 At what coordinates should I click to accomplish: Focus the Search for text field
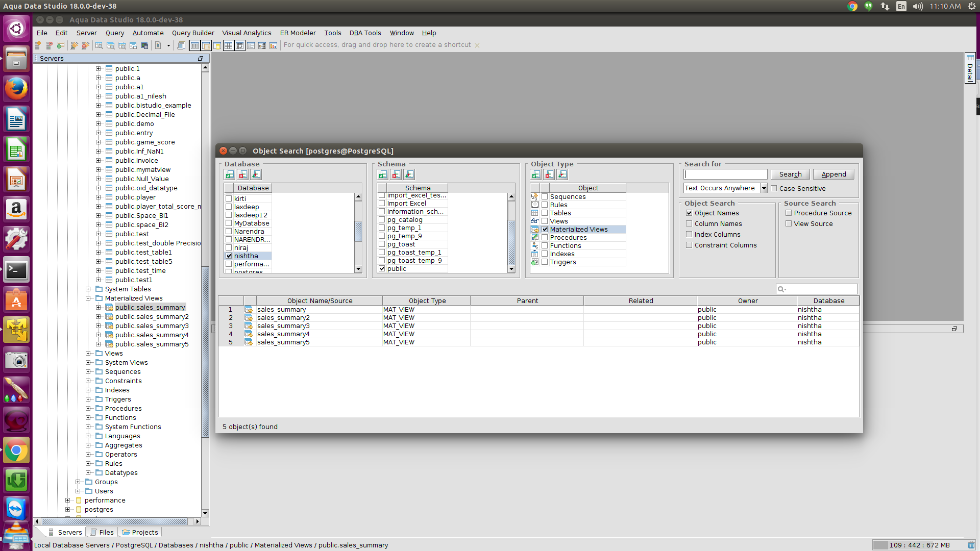pyautogui.click(x=725, y=174)
